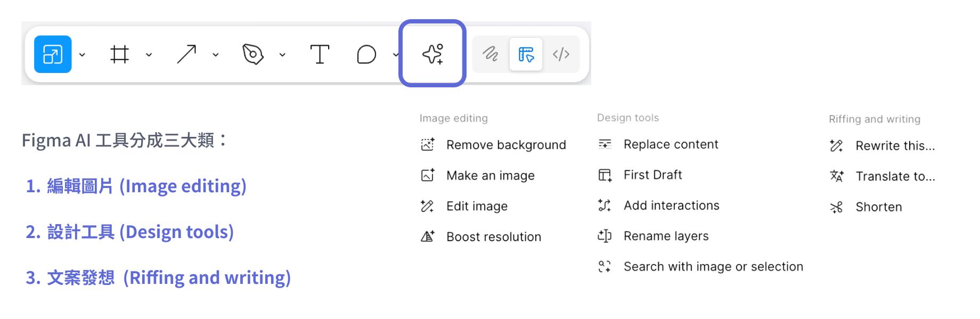The image size is (980, 319).
Task: Select the arrow line tool
Action: point(186,54)
